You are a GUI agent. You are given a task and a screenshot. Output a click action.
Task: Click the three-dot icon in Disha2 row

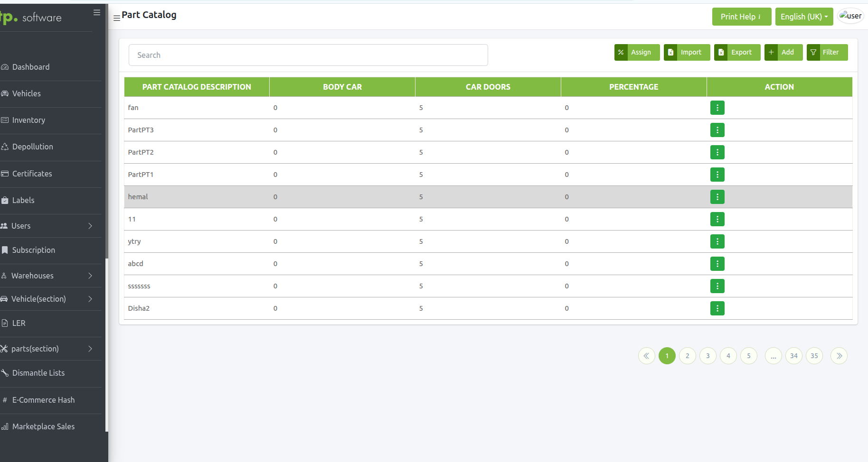pyautogui.click(x=717, y=308)
